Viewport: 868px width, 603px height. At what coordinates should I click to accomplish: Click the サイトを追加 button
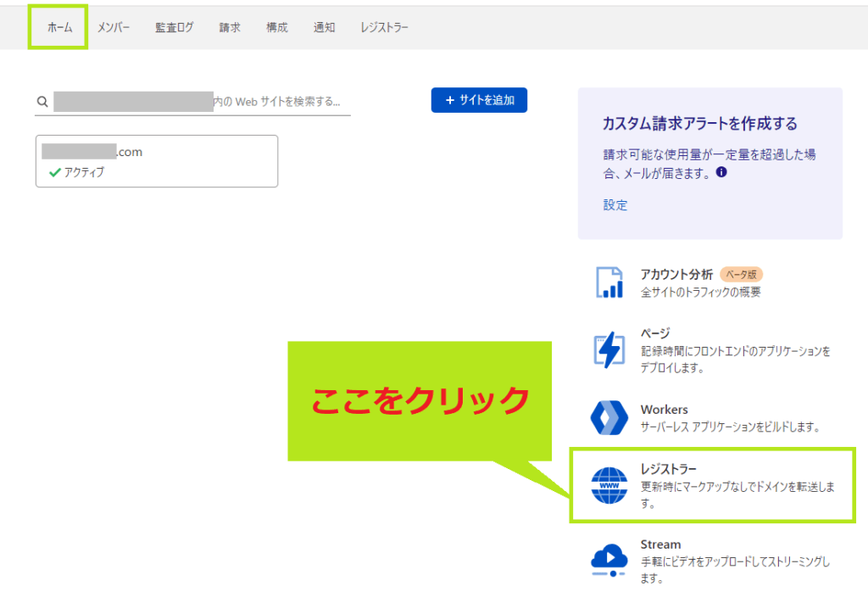[479, 100]
